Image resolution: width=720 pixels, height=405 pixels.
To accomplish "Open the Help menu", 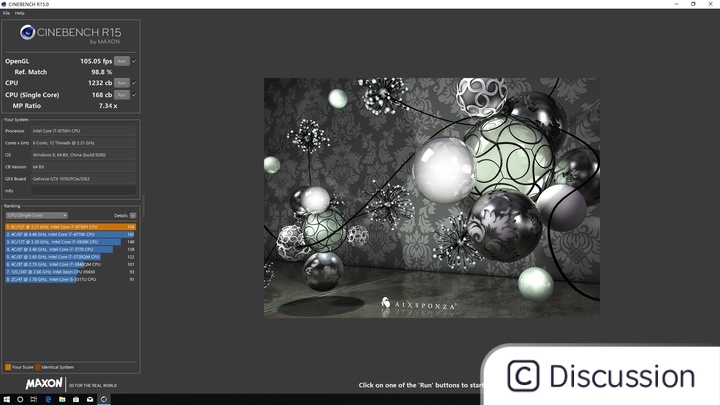I will click(19, 13).
